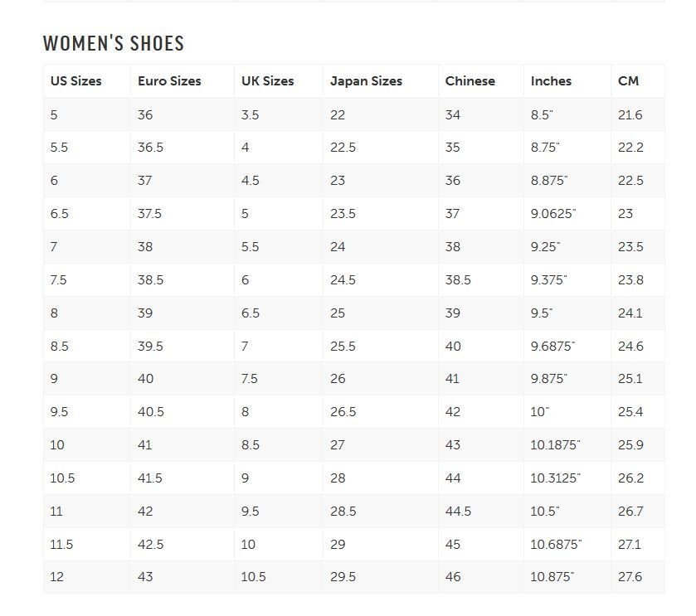The width and height of the screenshot is (696, 616).
Task: Click the 10.875" inches cell
Action: [x=567, y=576]
